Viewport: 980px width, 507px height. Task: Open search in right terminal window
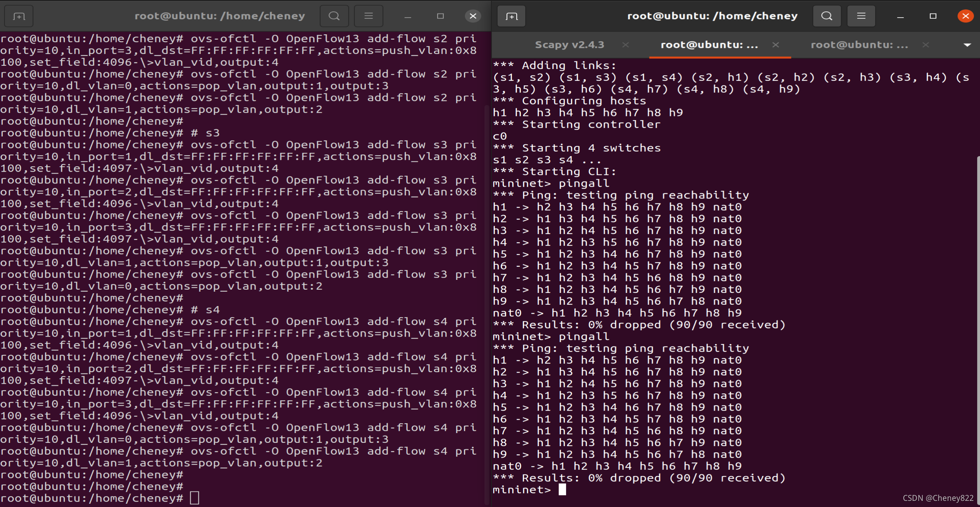(827, 16)
